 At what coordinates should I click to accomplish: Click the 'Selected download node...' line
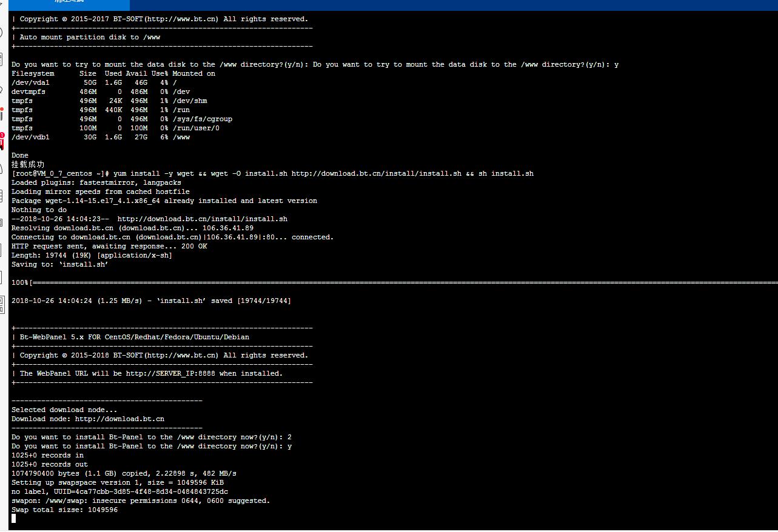coord(64,410)
